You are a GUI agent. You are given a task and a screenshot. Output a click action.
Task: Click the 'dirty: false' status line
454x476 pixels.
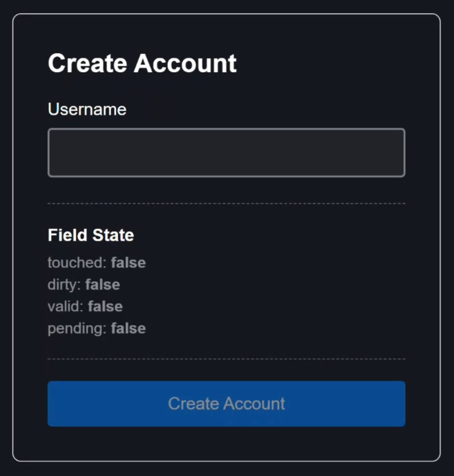84,284
